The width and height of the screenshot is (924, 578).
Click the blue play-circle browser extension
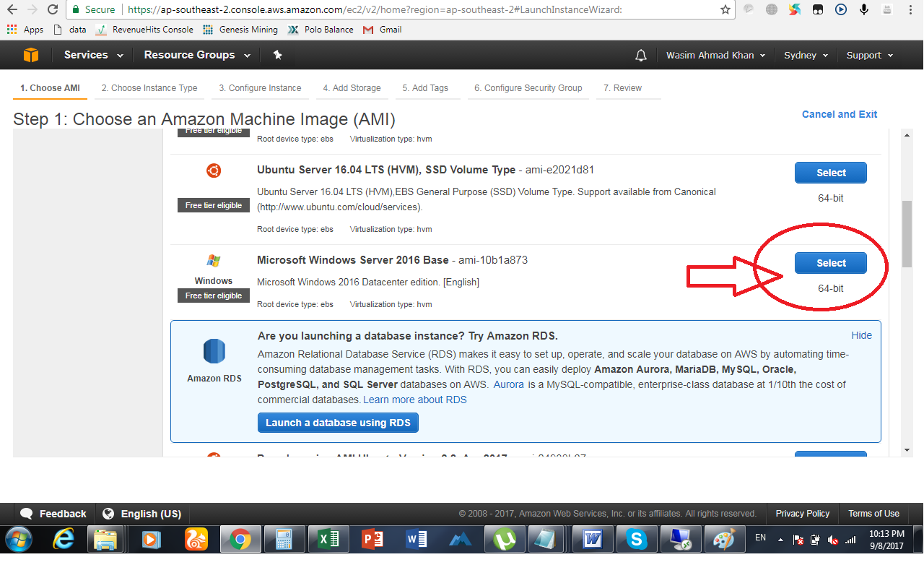coord(841,9)
